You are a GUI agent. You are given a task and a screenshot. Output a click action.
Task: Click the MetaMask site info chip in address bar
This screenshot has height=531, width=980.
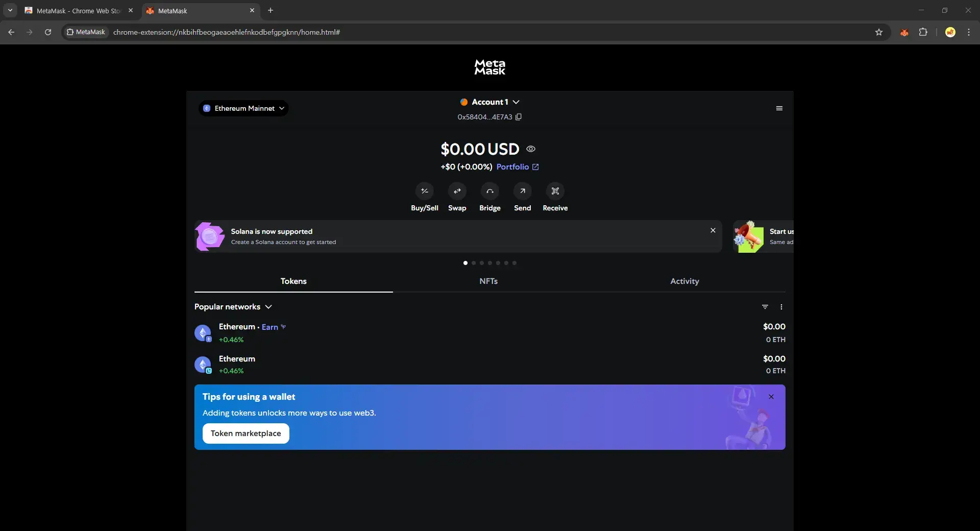point(86,32)
